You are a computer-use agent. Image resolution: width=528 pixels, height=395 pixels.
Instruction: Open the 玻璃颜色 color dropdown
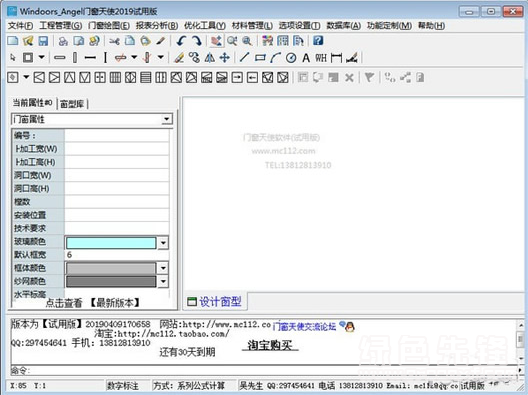click(163, 243)
